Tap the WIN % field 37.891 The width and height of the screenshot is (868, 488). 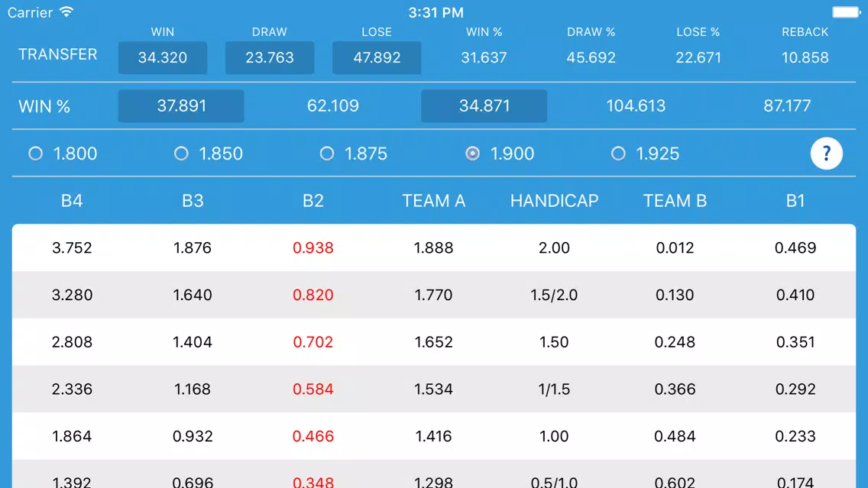point(181,105)
